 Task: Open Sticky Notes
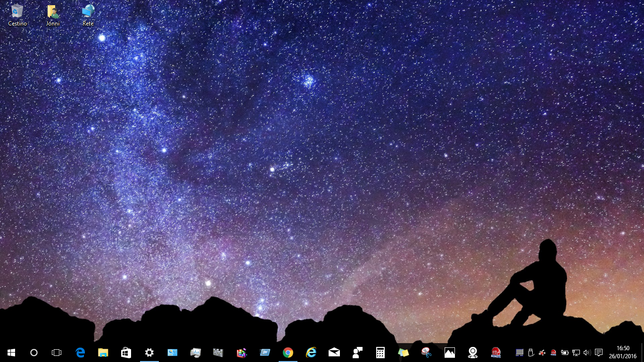pyautogui.click(x=404, y=353)
